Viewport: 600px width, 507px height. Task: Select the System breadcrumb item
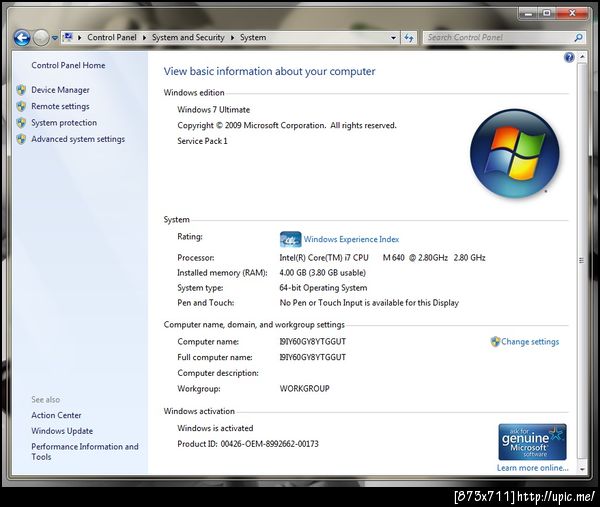[x=253, y=37]
